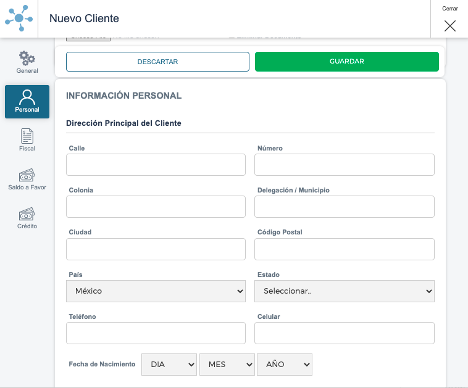Screen dimensions: 468x388
Task: Click the INFORMACIÓN PERSONAL heading
Action: coord(124,96)
